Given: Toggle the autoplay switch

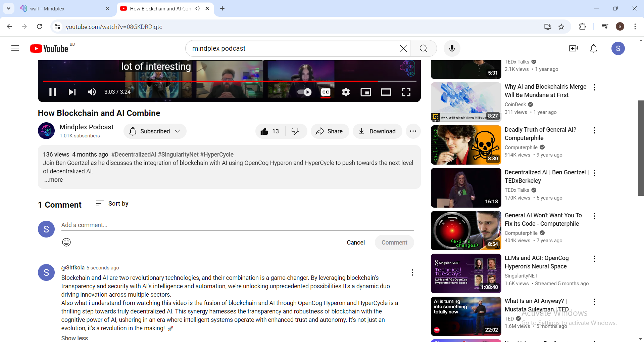Looking at the screenshot, I should [304, 92].
